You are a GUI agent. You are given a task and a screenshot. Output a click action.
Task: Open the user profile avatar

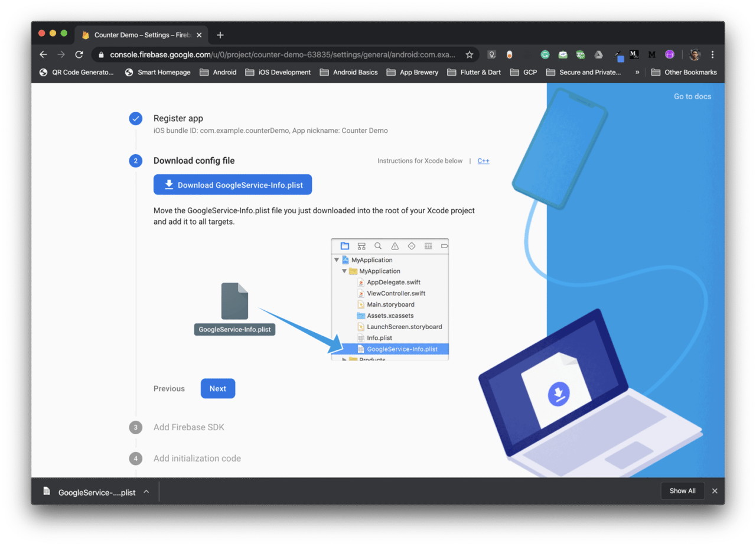pos(695,54)
